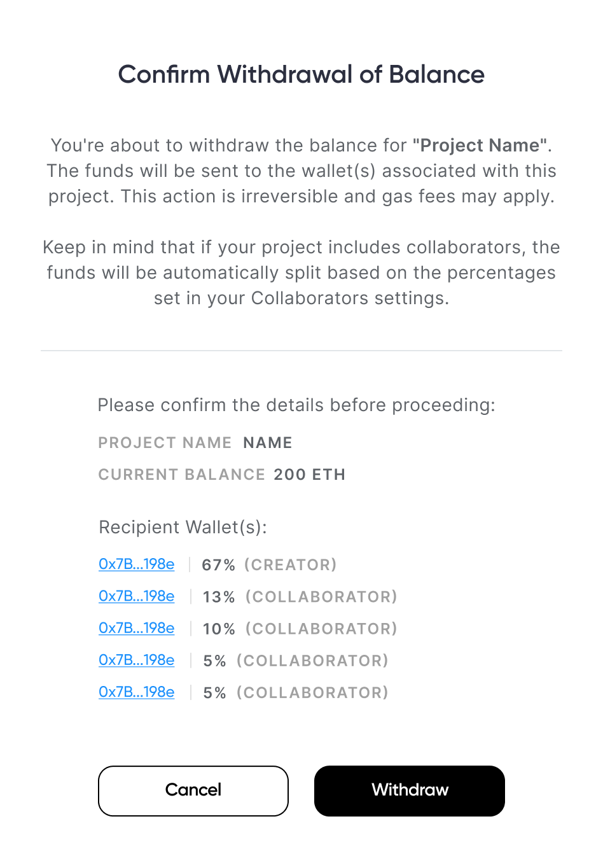This screenshot has height=868, width=603.
Task: Open the 13% collaborator wallet address link
Action: click(x=136, y=596)
